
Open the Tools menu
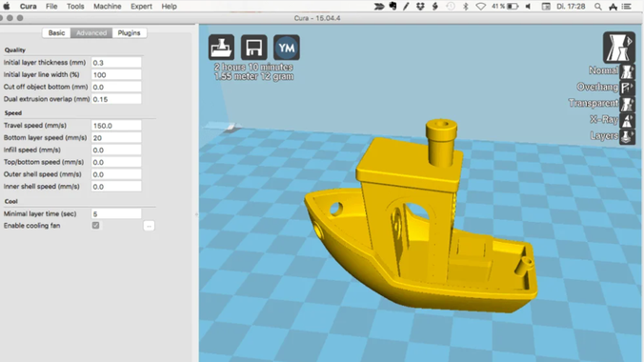(x=75, y=6)
